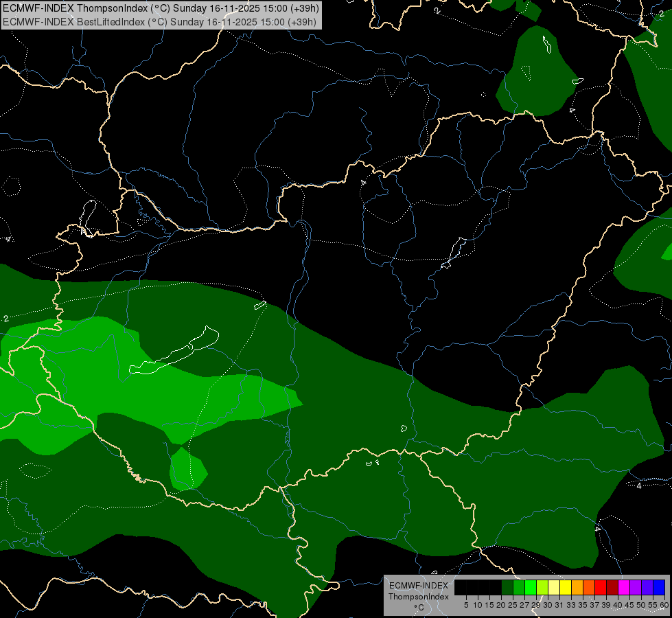Select the magenta 40–45 legend swatch
Viewport: 672px width, 618px height.
[624, 587]
